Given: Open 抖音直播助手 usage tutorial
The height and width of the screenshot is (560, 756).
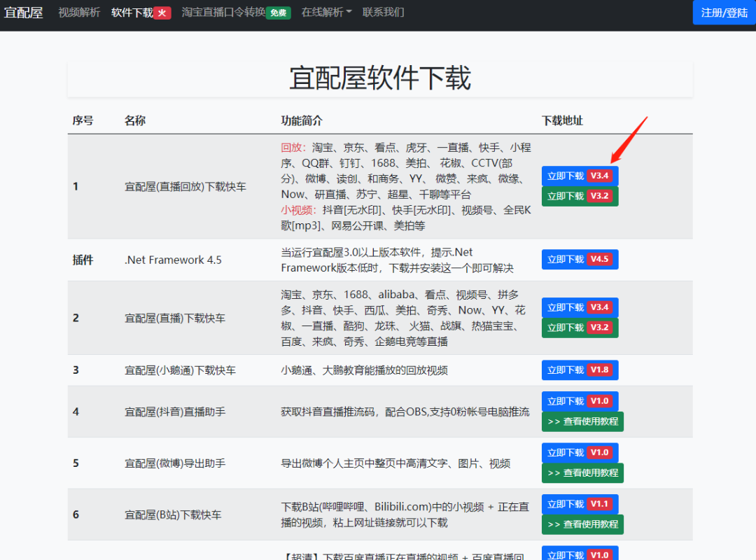Looking at the screenshot, I should [582, 421].
